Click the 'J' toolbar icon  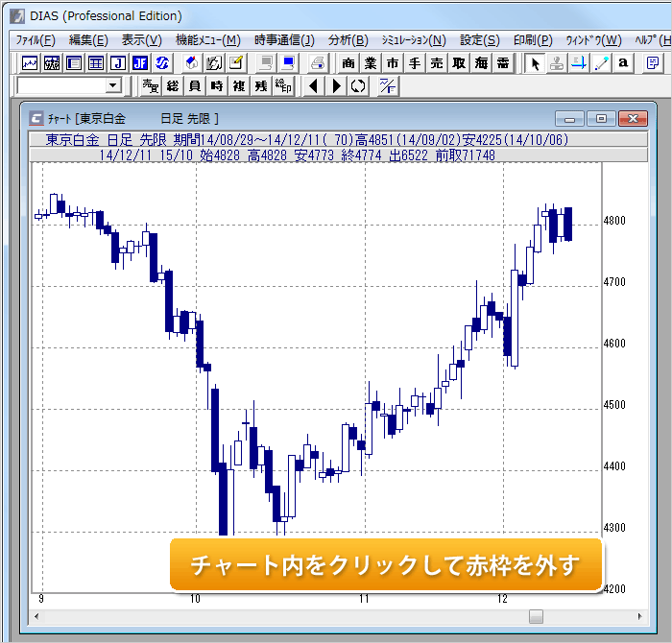[118, 63]
